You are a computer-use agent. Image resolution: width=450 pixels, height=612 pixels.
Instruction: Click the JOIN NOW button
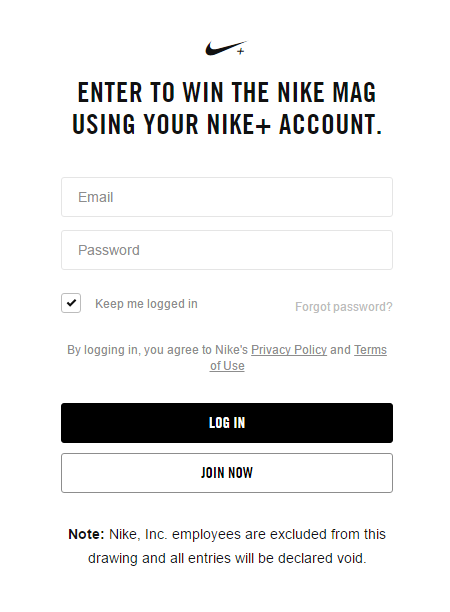point(227,473)
